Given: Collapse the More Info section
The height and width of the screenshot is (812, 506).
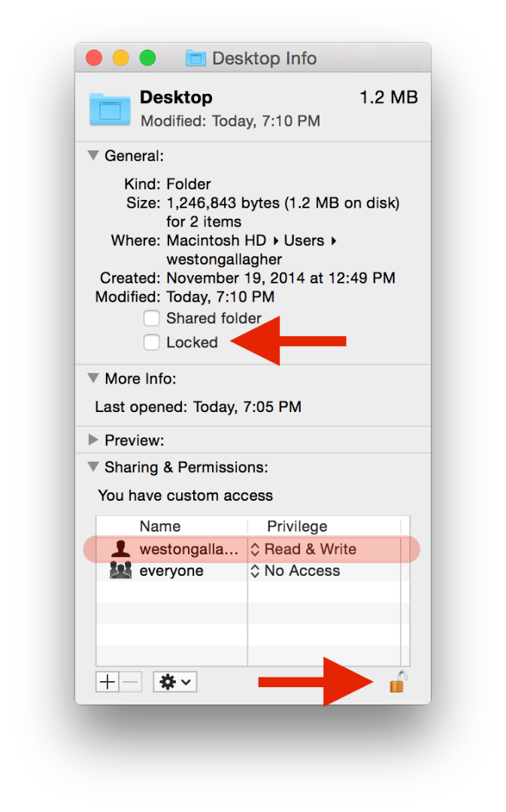Looking at the screenshot, I should (x=93, y=378).
